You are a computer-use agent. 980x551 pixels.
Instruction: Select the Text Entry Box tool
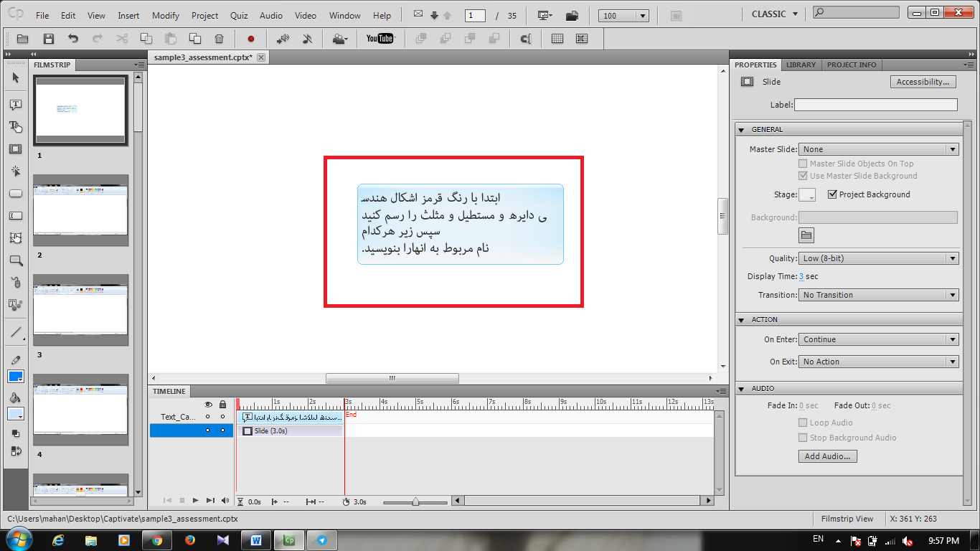16,215
